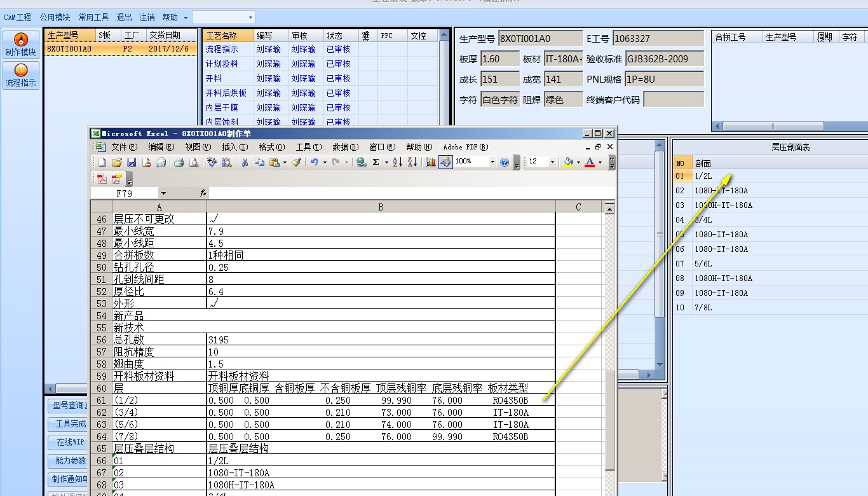Click the 生产型号 field showing 8X0TI001A0
Image resolution: width=868 pixels, height=496 pixels.
click(x=541, y=38)
